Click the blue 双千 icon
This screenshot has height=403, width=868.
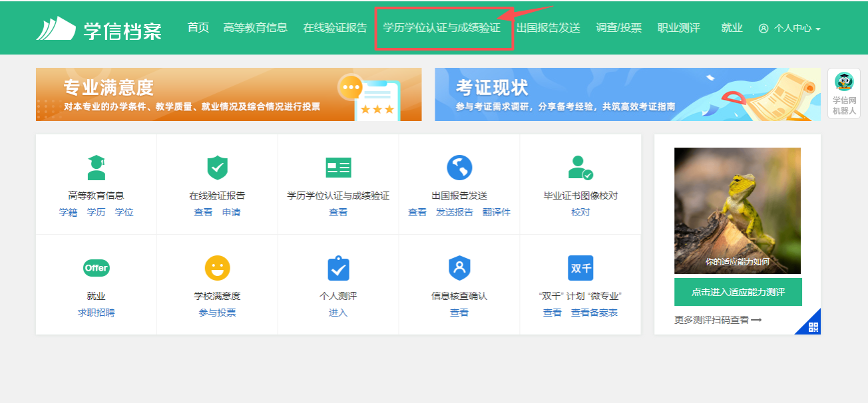click(x=580, y=268)
